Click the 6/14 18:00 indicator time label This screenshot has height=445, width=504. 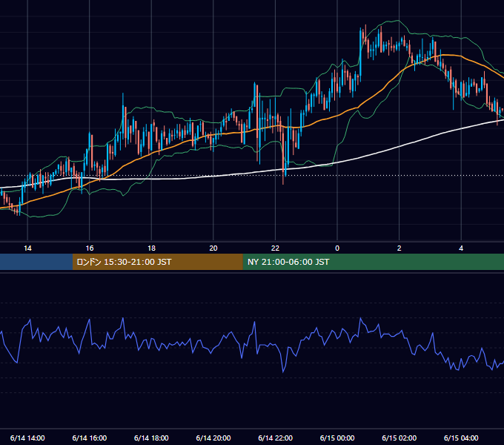(x=151, y=438)
